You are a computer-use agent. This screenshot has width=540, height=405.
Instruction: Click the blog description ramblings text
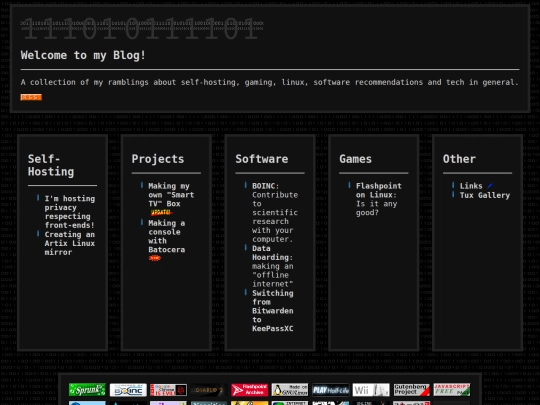269,82
